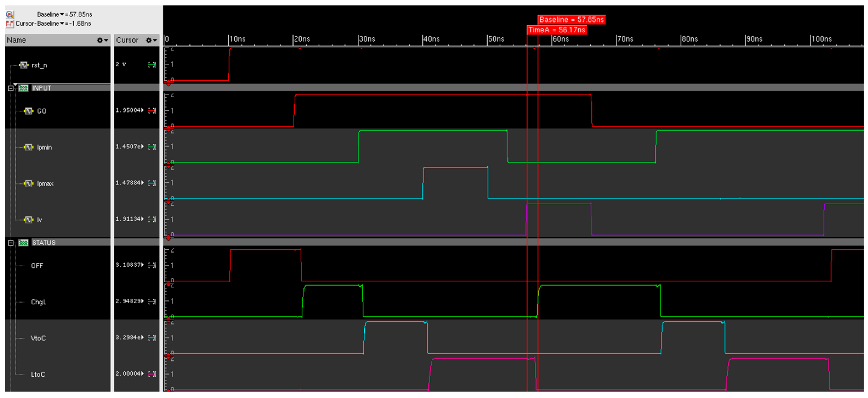868x398 pixels.
Task: Click the rst_n cursor value 2 V
Action: click(x=121, y=64)
